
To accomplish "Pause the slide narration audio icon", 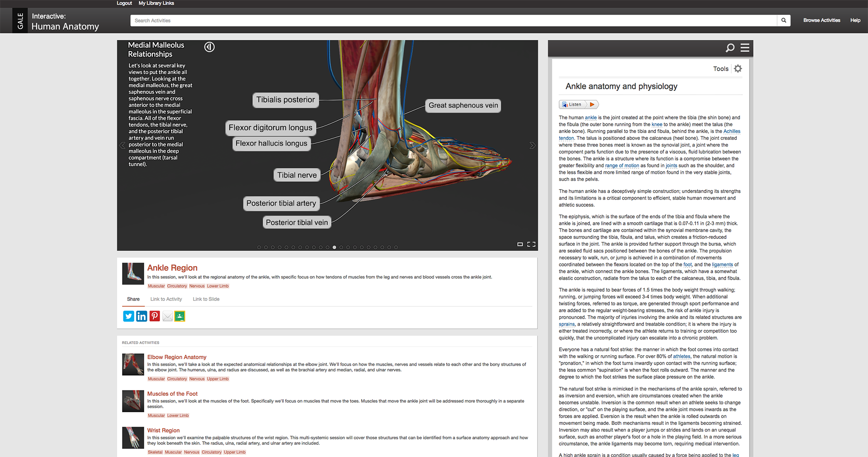I will [x=209, y=47].
